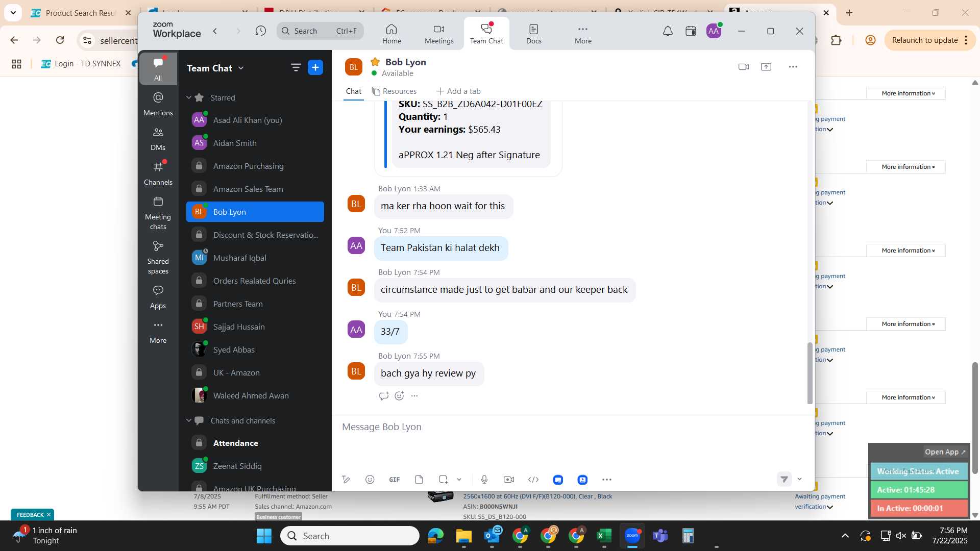
Task: Click the chat scrollbar thumb
Action: coord(810,373)
